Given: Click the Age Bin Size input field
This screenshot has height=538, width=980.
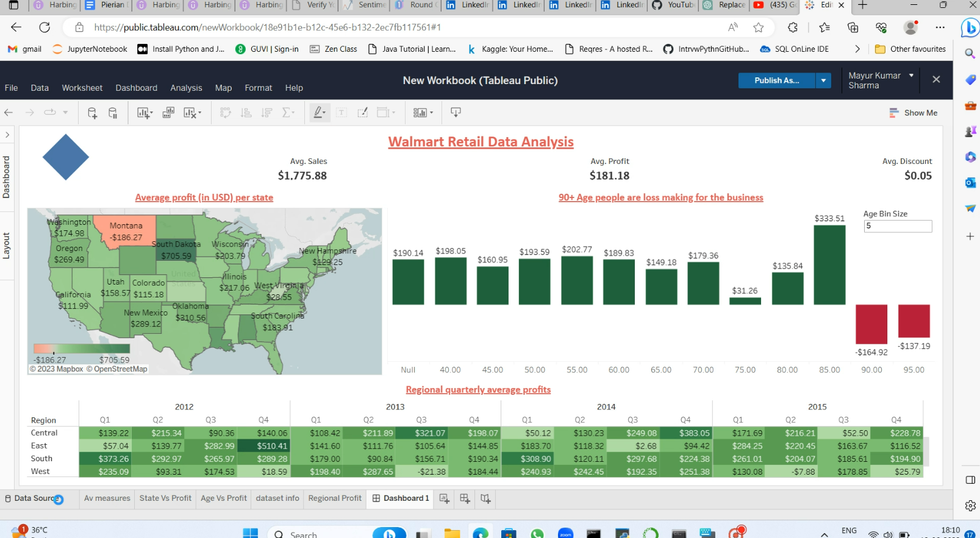Looking at the screenshot, I should tap(897, 226).
